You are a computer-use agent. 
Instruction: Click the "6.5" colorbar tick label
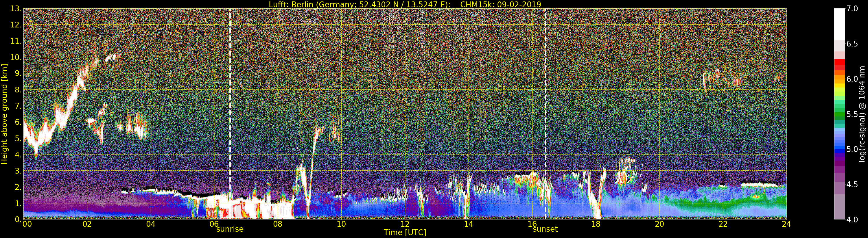click(x=852, y=44)
